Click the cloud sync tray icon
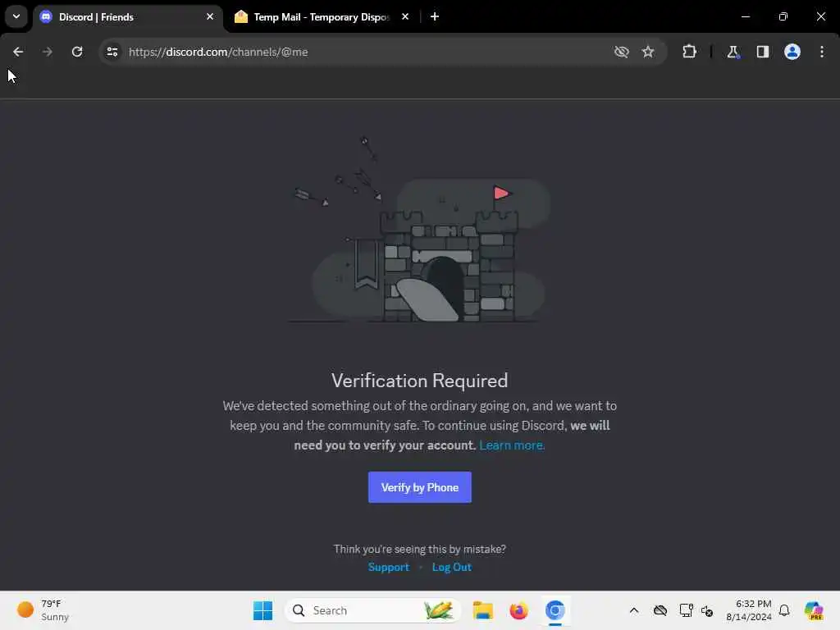 coord(660,610)
